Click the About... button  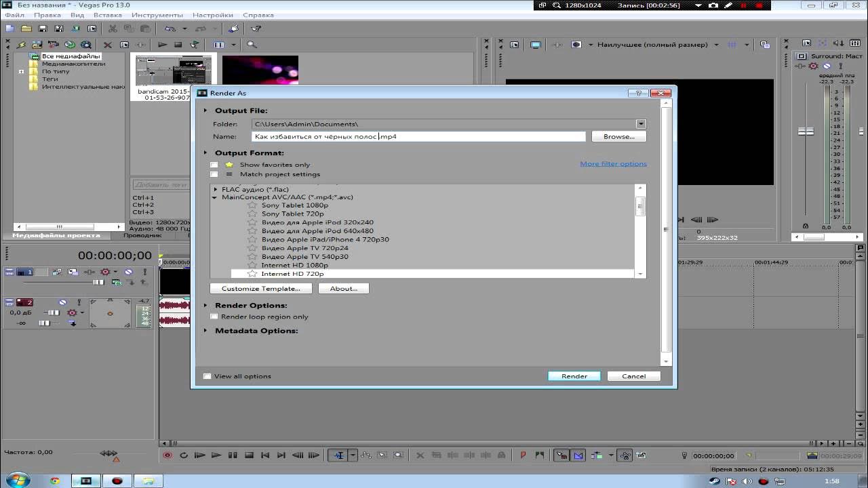coord(344,288)
